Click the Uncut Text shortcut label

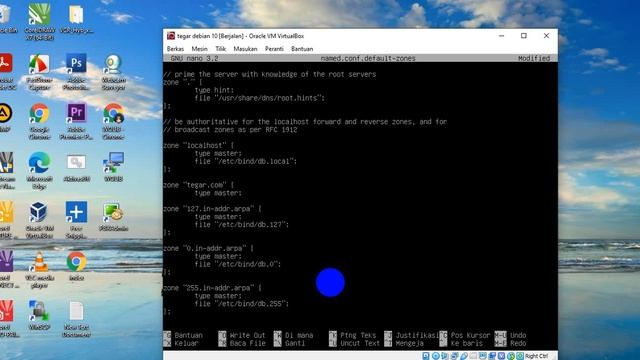pyautogui.click(x=360, y=343)
